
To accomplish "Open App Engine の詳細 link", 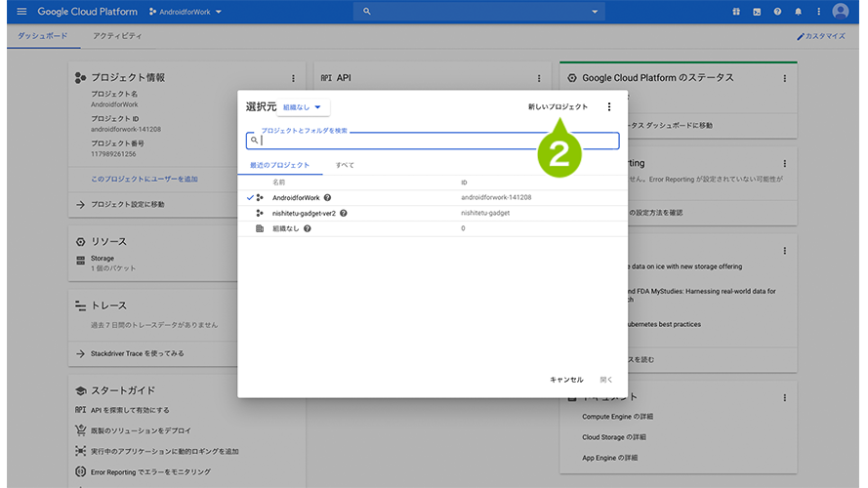I will coord(609,458).
